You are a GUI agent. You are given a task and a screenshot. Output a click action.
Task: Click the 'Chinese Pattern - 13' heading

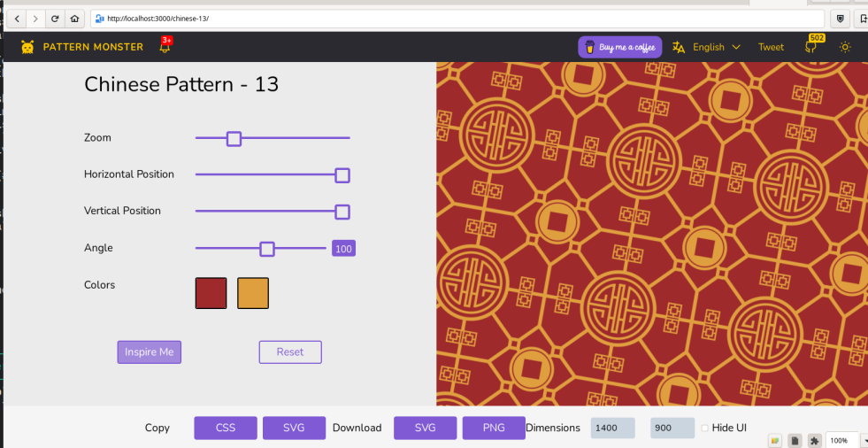pos(181,85)
